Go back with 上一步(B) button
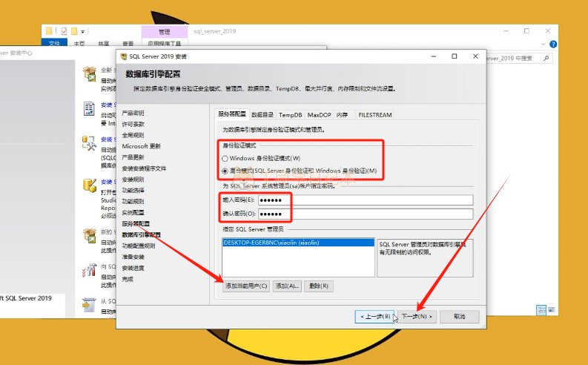 tap(375, 317)
